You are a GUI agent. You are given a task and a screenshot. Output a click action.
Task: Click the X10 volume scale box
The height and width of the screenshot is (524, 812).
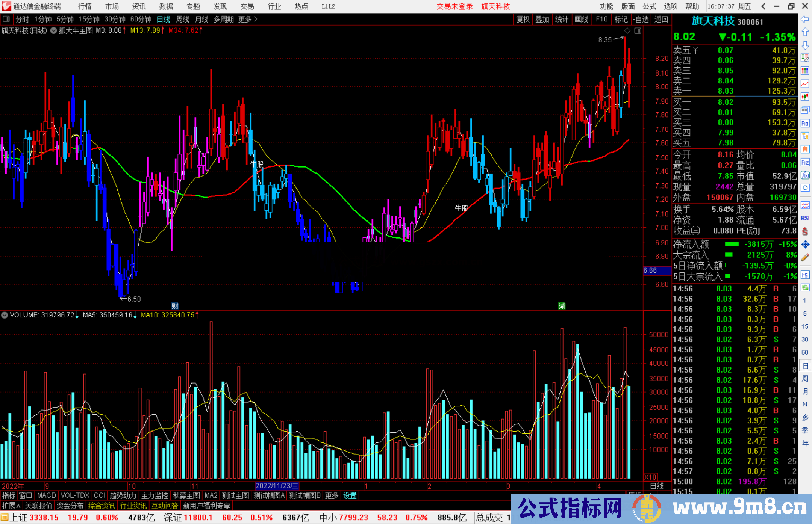pos(651,477)
